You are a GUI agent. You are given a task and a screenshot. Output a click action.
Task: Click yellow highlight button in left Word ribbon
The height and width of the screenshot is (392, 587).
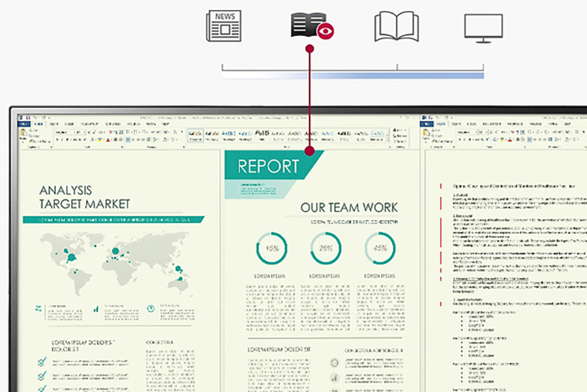(x=100, y=140)
